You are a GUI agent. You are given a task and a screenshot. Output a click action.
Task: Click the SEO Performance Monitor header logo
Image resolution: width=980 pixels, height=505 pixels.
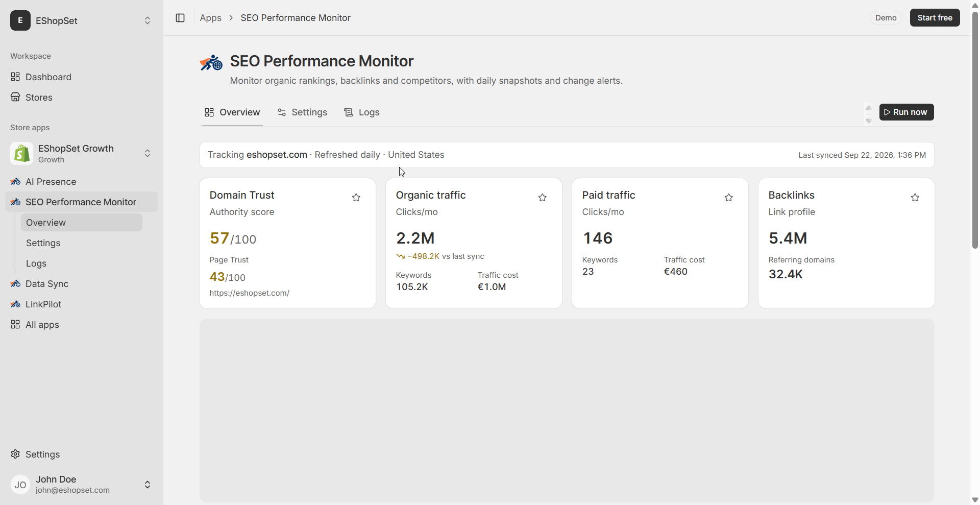click(x=211, y=63)
